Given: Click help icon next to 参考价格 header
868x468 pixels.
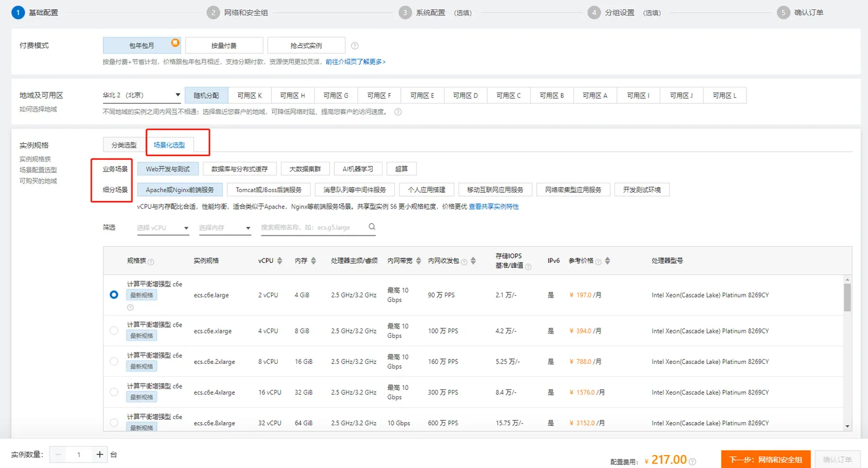Looking at the screenshot, I should pos(598,262).
